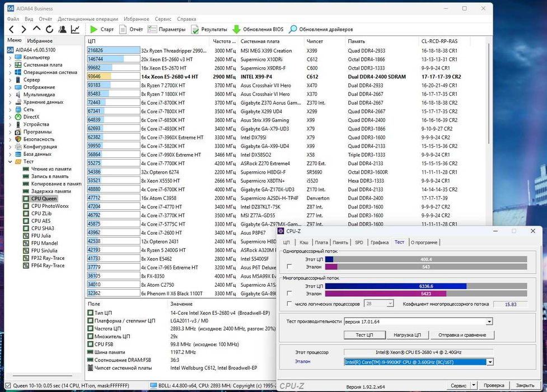Start benchmark with green Старт icon
This screenshot has height=392, width=547.
click(94, 29)
